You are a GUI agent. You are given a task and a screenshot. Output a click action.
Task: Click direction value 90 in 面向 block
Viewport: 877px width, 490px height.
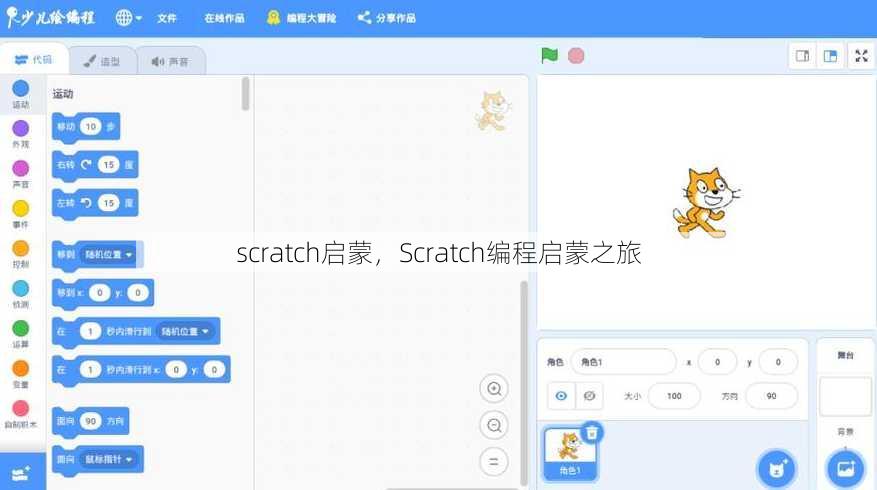[x=91, y=421]
